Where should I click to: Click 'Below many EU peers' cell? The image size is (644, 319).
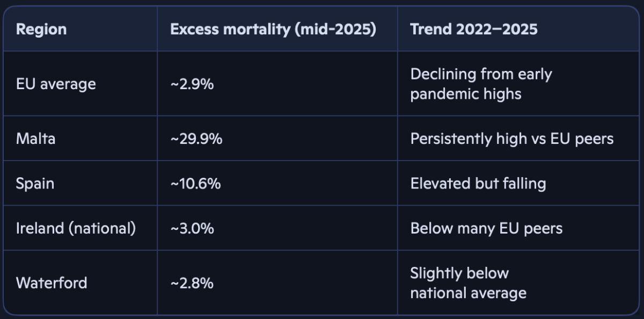pos(486,228)
